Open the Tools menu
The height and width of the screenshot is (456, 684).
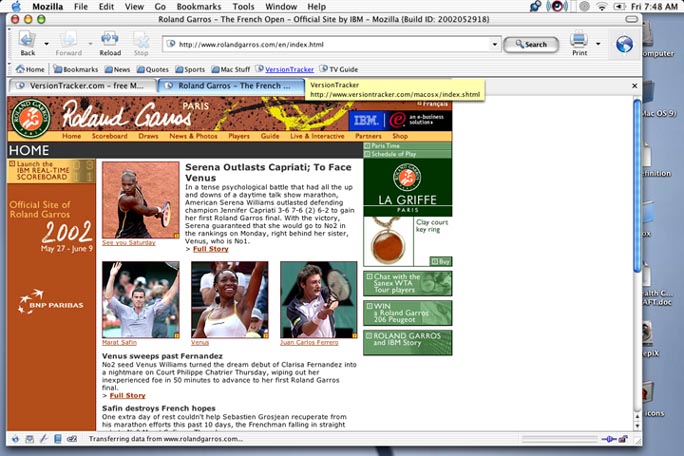(x=243, y=7)
